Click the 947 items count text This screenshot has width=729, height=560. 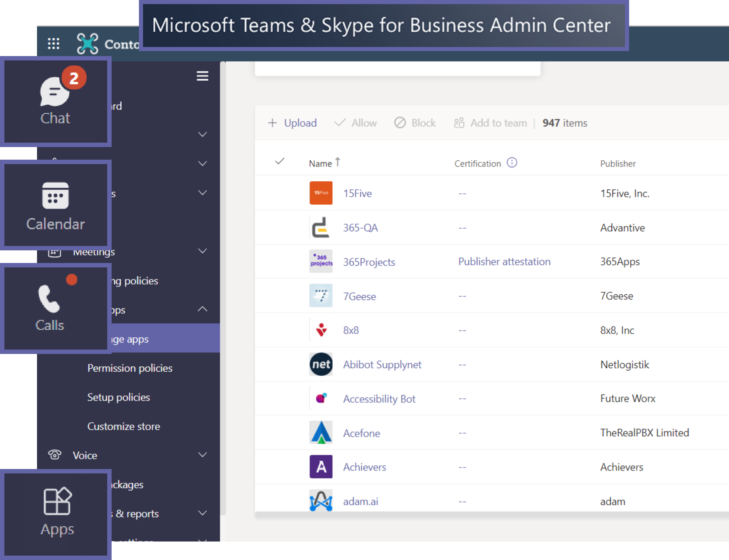[x=565, y=123]
